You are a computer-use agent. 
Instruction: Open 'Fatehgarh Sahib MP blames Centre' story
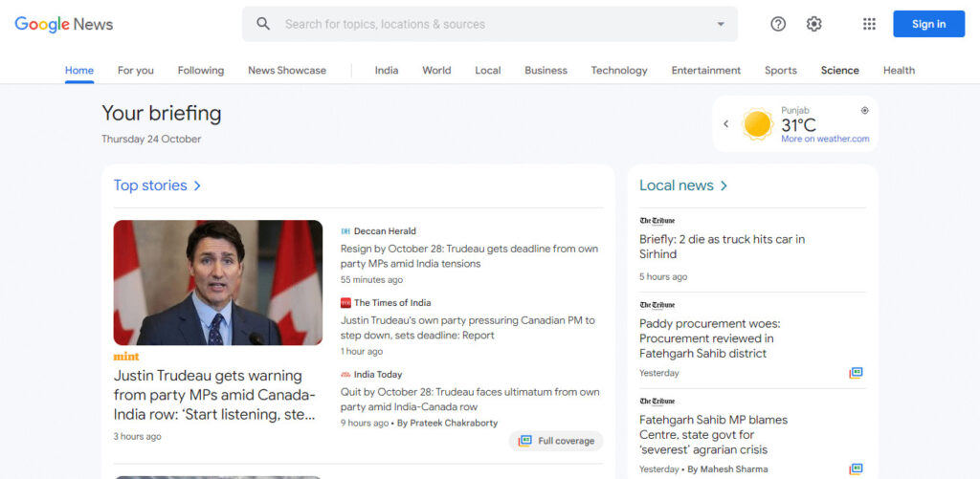point(713,435)
